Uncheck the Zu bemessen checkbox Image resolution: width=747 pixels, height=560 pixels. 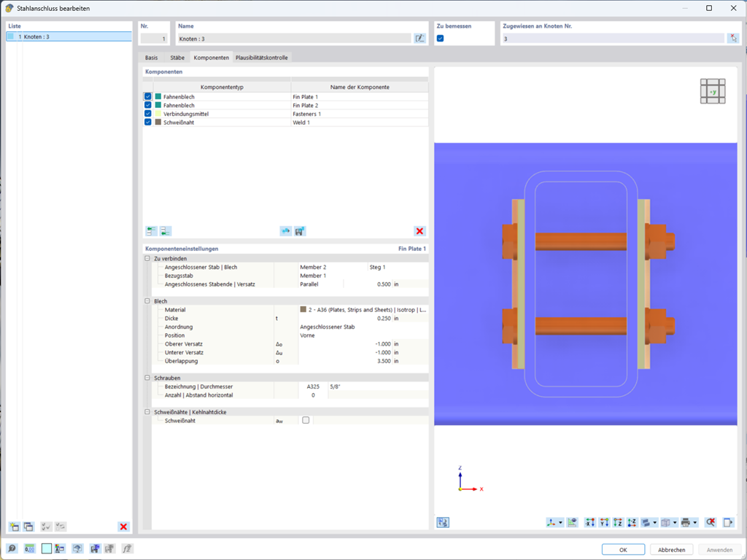pyautogui.click(x=440, y=38)
